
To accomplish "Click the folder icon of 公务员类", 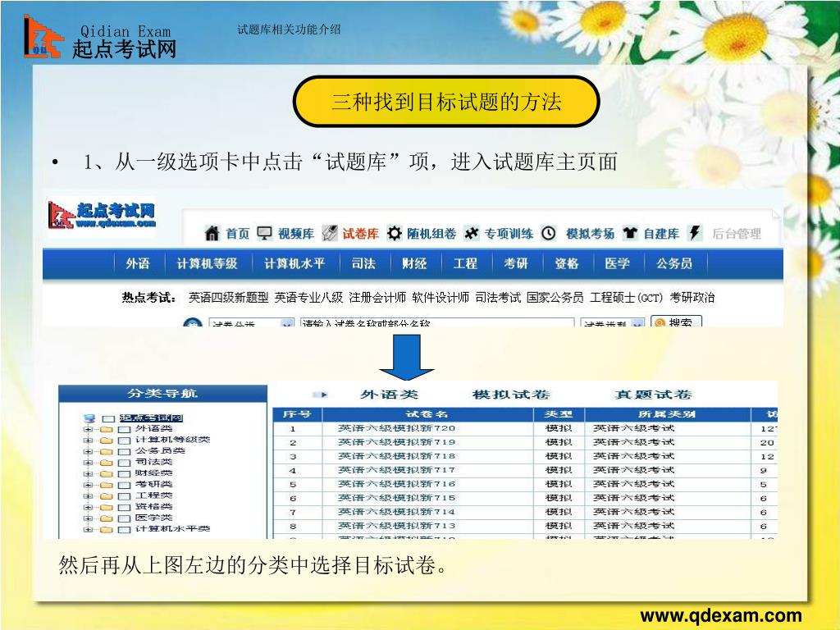I will click(106, 452).
